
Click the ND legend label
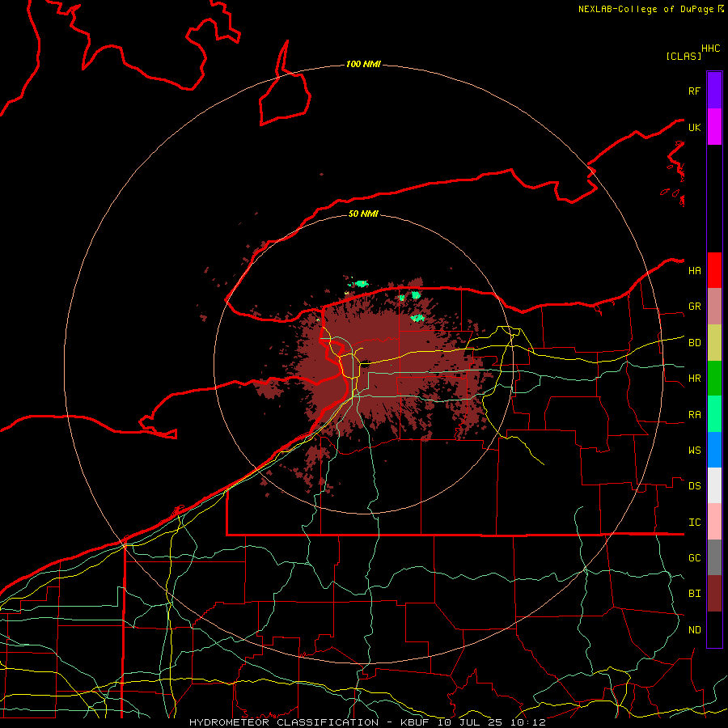(x=695, y=630)
